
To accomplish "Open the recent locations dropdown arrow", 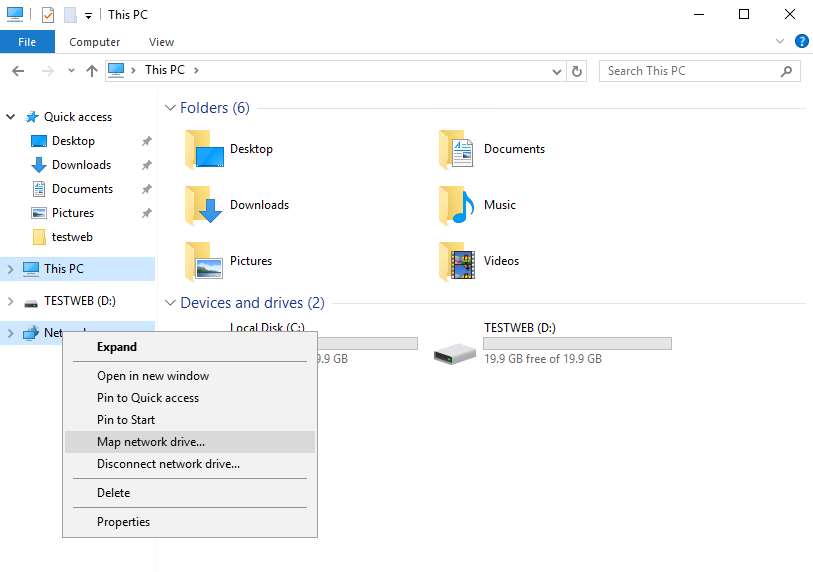I will point(71,71).
